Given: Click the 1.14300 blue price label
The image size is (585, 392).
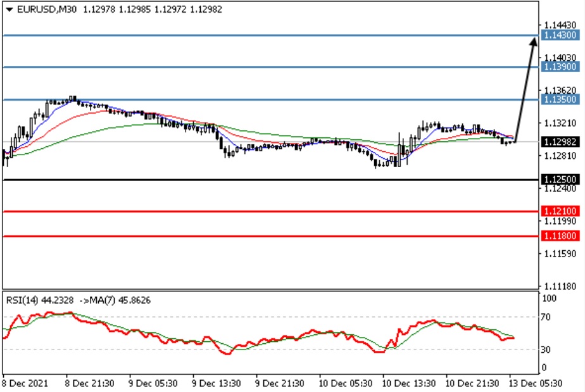Looking at the screenshot, I should click(x=560, y=35).
